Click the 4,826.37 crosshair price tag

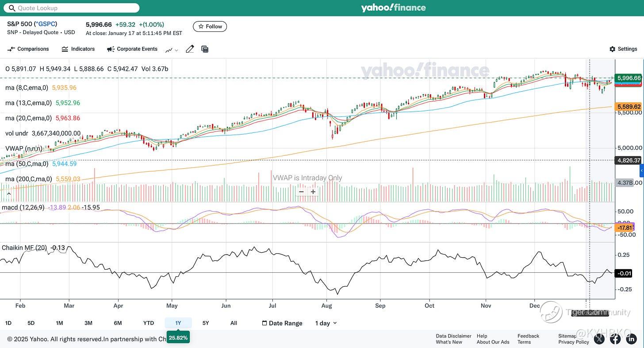[629, 160]
